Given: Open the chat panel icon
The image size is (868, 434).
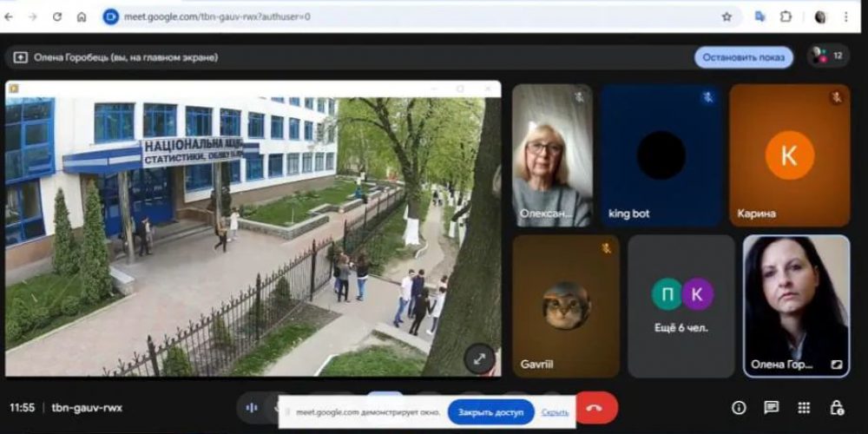Looking at the screenshot, I should [x=771, y=407].
